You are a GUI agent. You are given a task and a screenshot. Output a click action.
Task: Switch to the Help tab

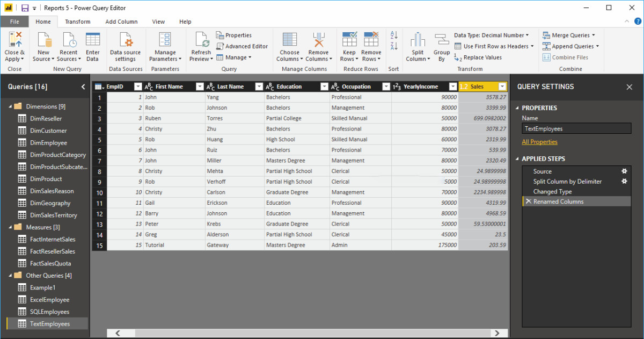(x=185, y=21)
